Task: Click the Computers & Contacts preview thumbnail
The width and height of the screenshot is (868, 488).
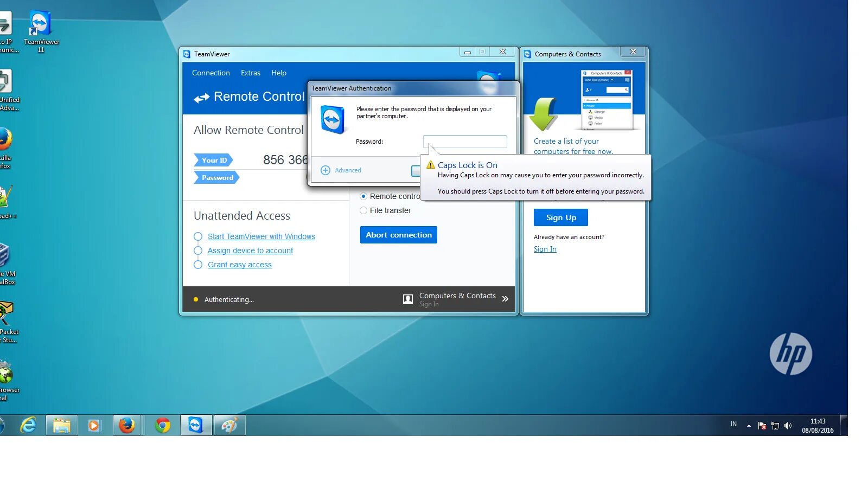Action: coord(607,100)
